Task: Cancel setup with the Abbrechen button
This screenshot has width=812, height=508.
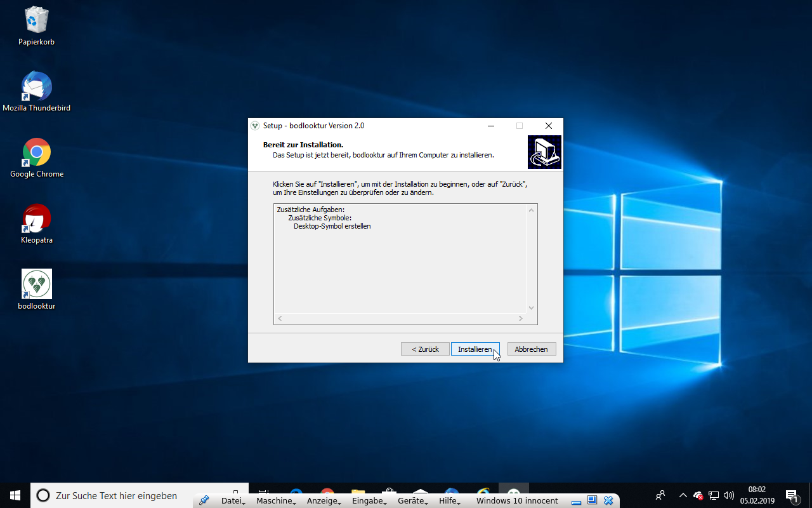Action: [x=532, y=349]
